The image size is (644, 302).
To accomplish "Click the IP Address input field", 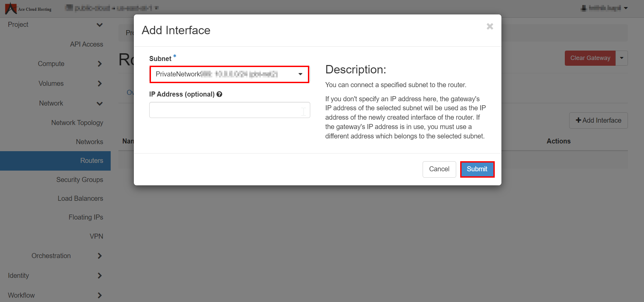I will tap(229, 110).
